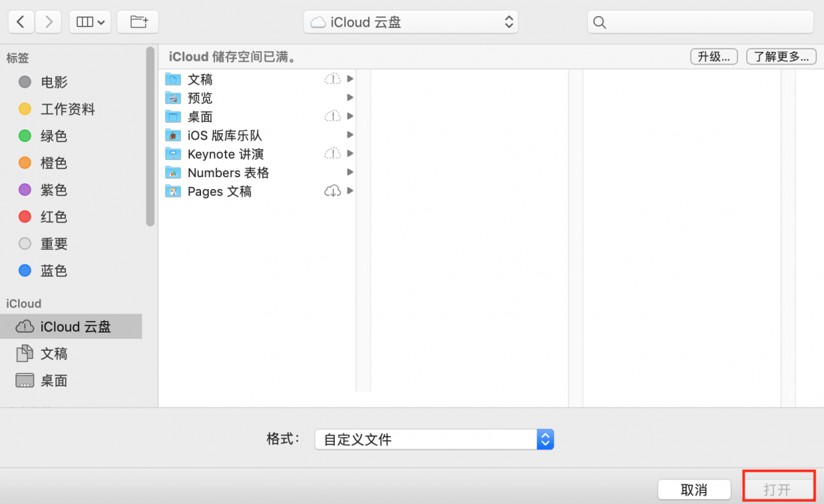The width and height of the screenshot is (824, 504).
Task: Open iCloud 云盘 in the sidebar
Action: tap(71, 326)
